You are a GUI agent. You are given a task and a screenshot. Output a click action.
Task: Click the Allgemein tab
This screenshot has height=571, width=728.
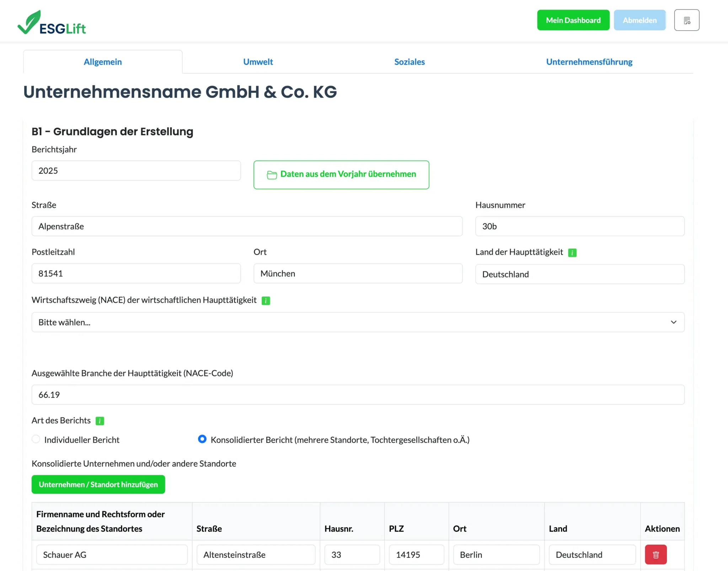click(x=102, y=62)
